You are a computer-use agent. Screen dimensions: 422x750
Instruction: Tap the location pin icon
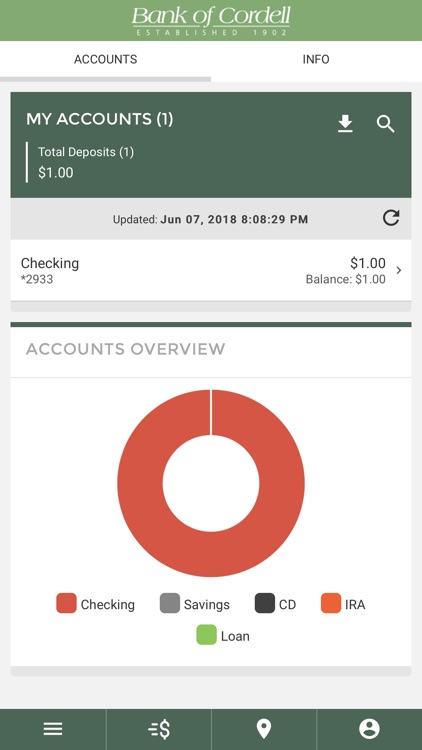264,729
